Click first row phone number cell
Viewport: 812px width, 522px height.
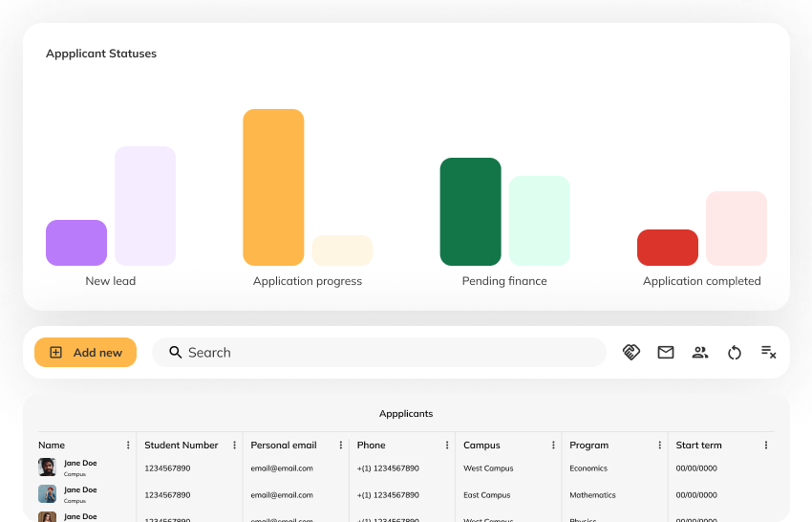(388, 468)
